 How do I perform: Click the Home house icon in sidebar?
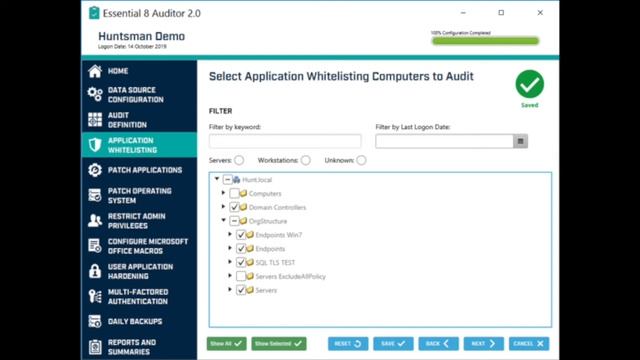[95, 71]
